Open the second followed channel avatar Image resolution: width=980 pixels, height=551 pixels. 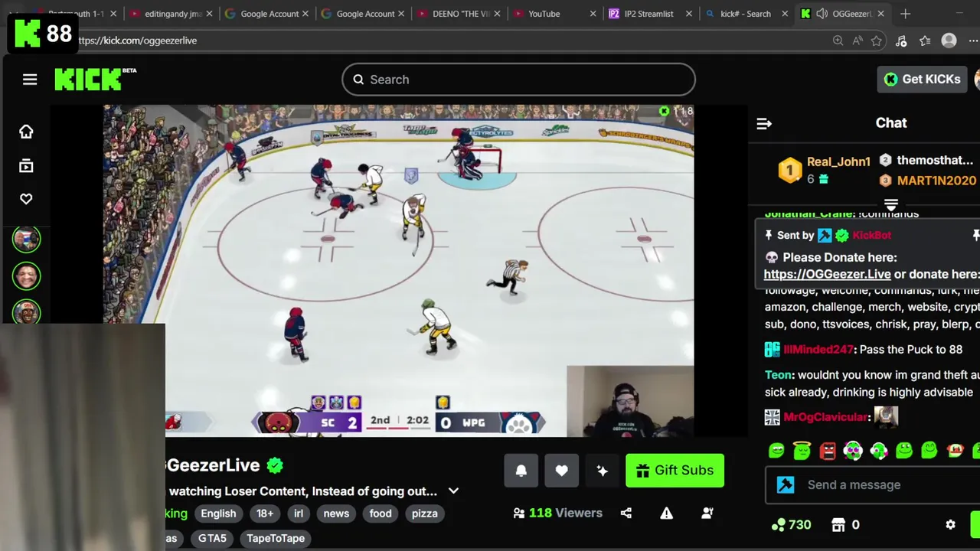26,275
